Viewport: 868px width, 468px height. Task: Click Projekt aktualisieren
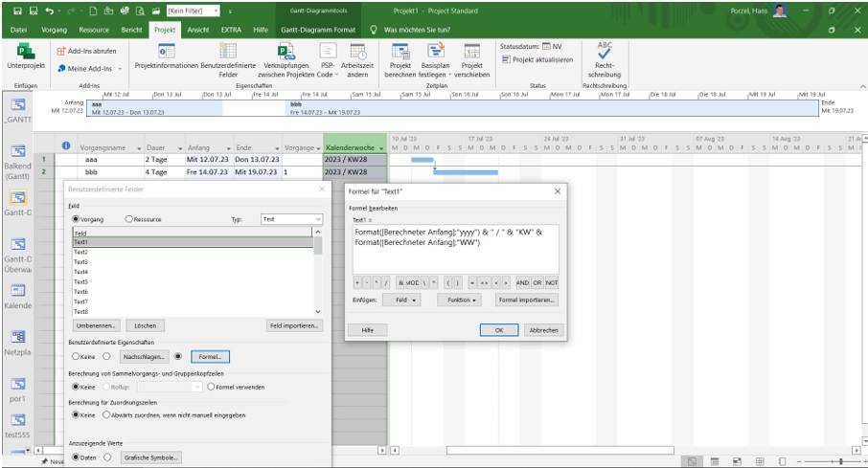537,59
